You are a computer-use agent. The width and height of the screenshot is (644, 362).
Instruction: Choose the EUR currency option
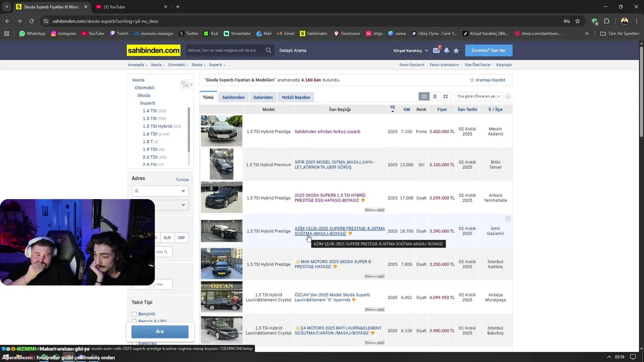(167, 237)
